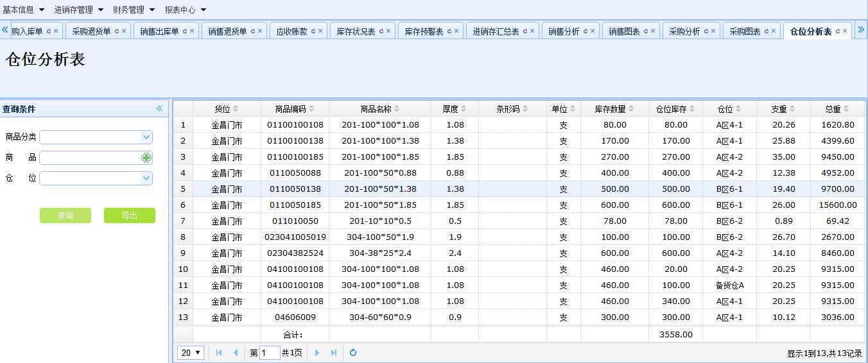Close the 库存状况表 tab
The width and height of the screenshot is (868, 363).
coord(390,31)
